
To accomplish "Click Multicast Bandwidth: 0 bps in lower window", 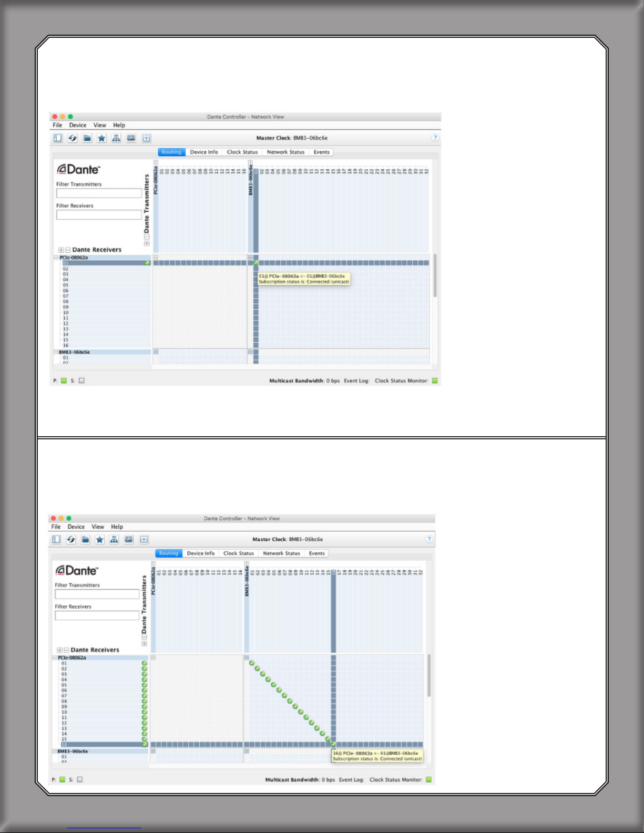I will tap(300, 780).
